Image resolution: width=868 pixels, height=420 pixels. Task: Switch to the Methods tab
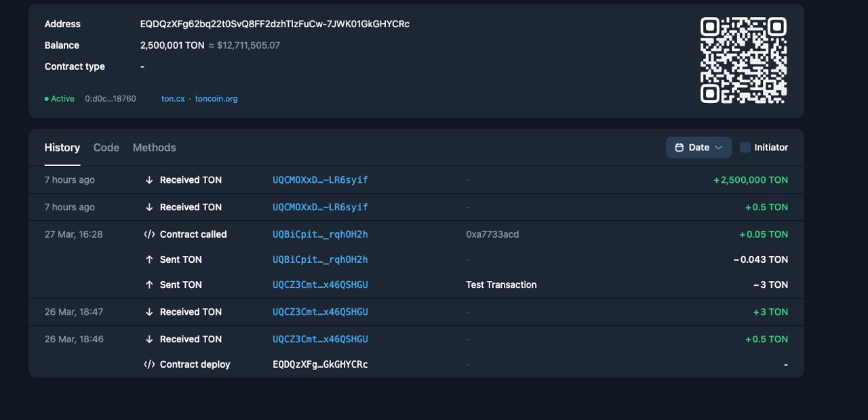point(154,148)
